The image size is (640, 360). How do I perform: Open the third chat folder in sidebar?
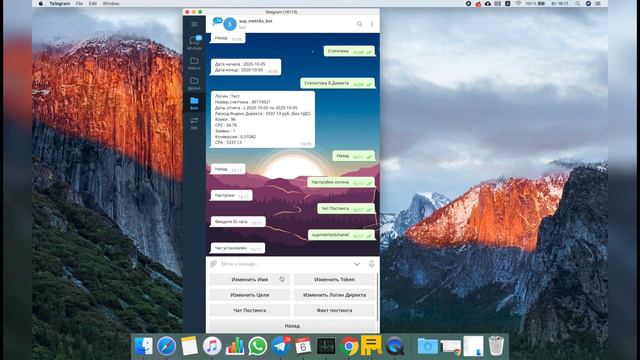(194, 83)
